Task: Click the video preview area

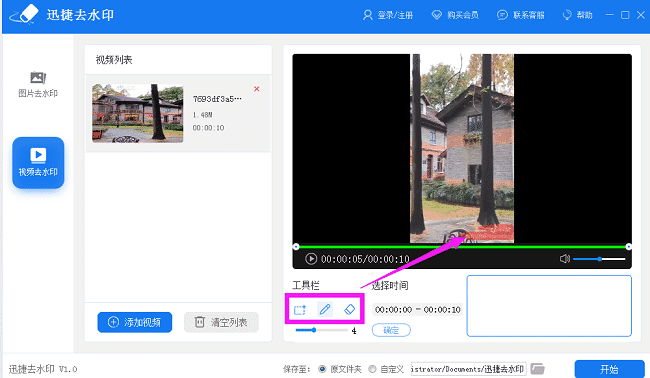Action: [462, 148]
